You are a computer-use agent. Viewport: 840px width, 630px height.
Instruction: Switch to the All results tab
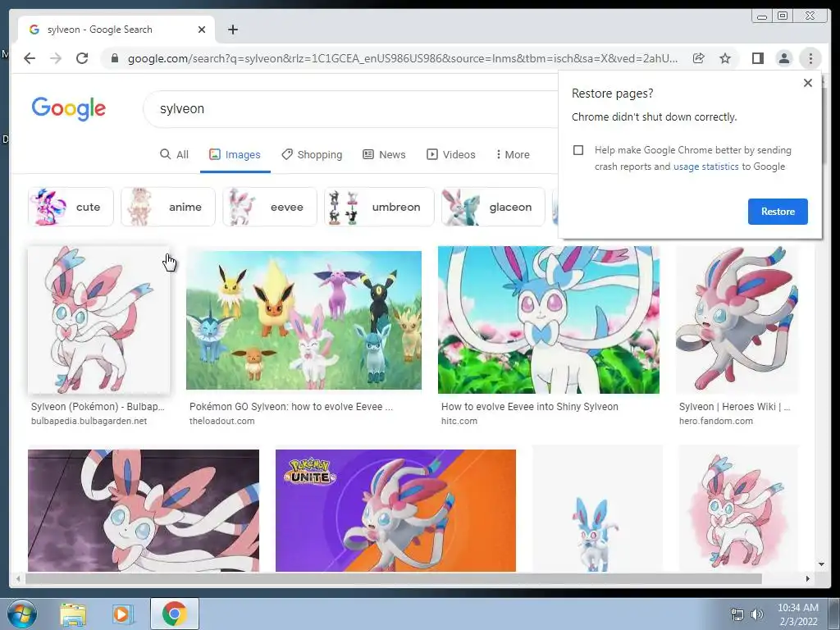click(174, 154)
